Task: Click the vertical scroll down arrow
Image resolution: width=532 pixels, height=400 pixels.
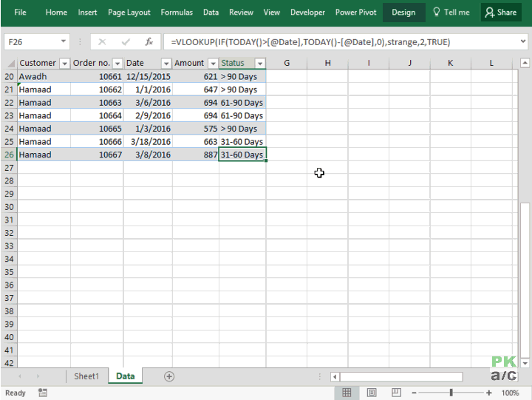Action: click(x=525, y=363)
